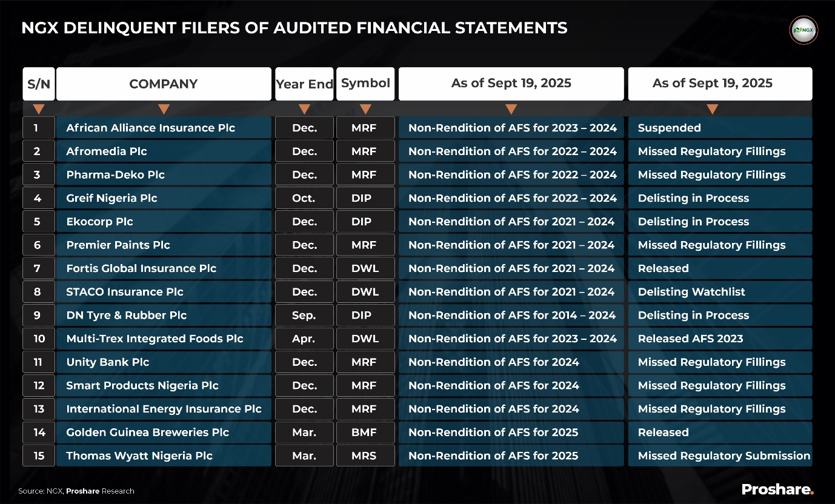Select the African Alliance Insurance Plc row
The height and width of the screenshot is (504, 835).
tap(150, 128)
